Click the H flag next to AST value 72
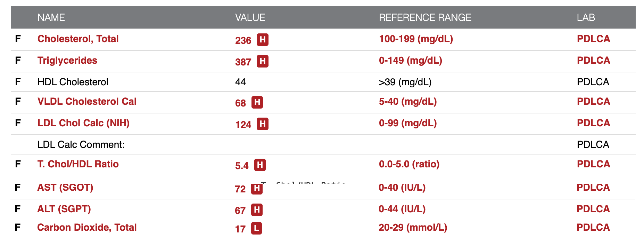The width and height of the screenshot is (644, 238). click(x=257, y=188)
